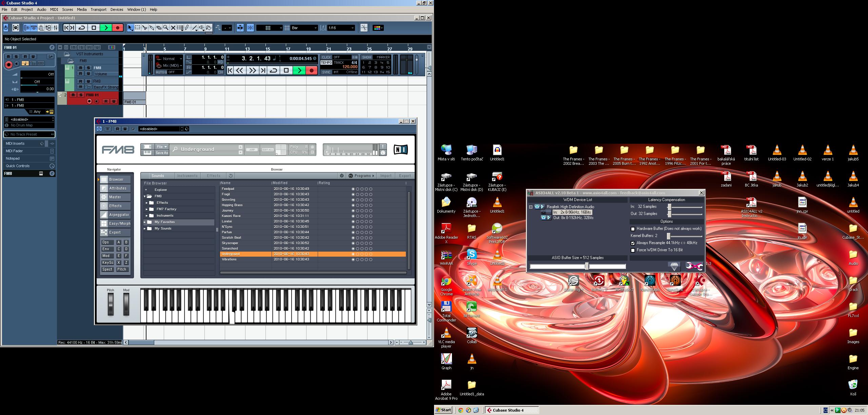
Task: Select the Scissors split tool
Action: pyautogui.click(x=144, y=28)
